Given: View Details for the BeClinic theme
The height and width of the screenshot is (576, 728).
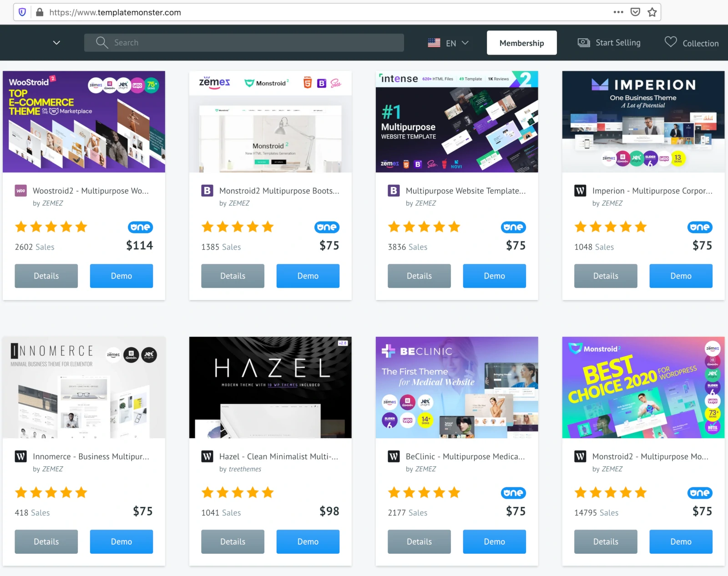Looking at the screenshot, I should 419,541.
